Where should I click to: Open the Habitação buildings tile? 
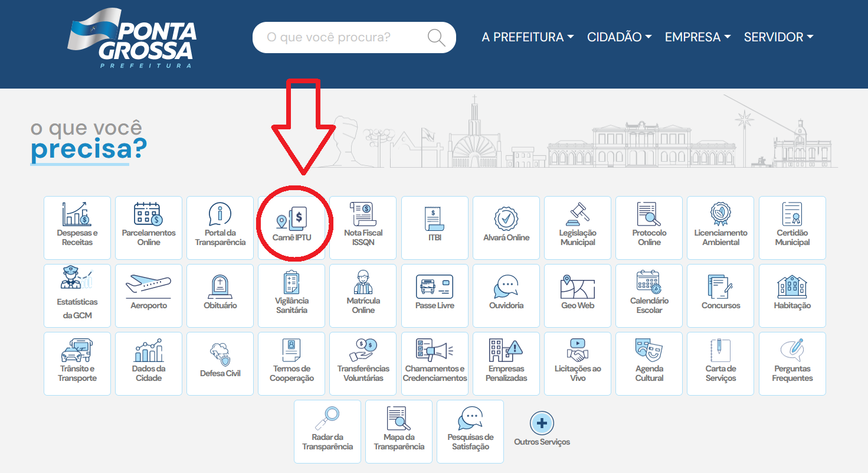[792, 296]
